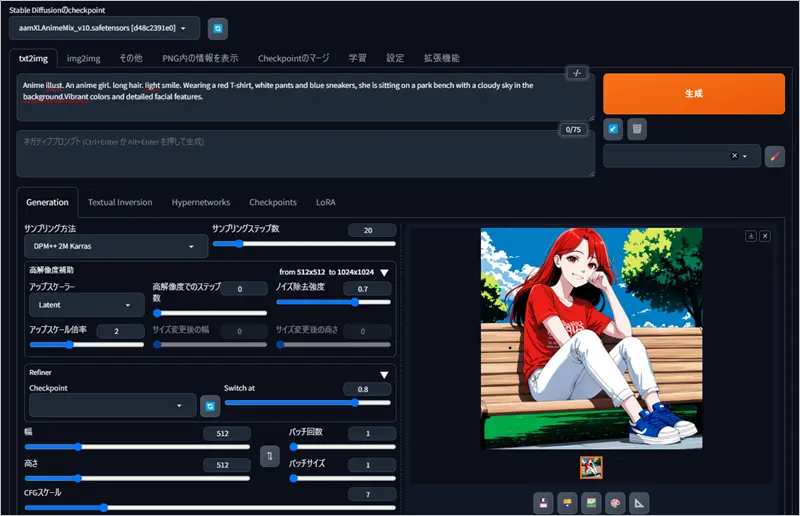Open the style editor pencil icon
The height and width of the screenshot is (516, 800).
[775, 156]
